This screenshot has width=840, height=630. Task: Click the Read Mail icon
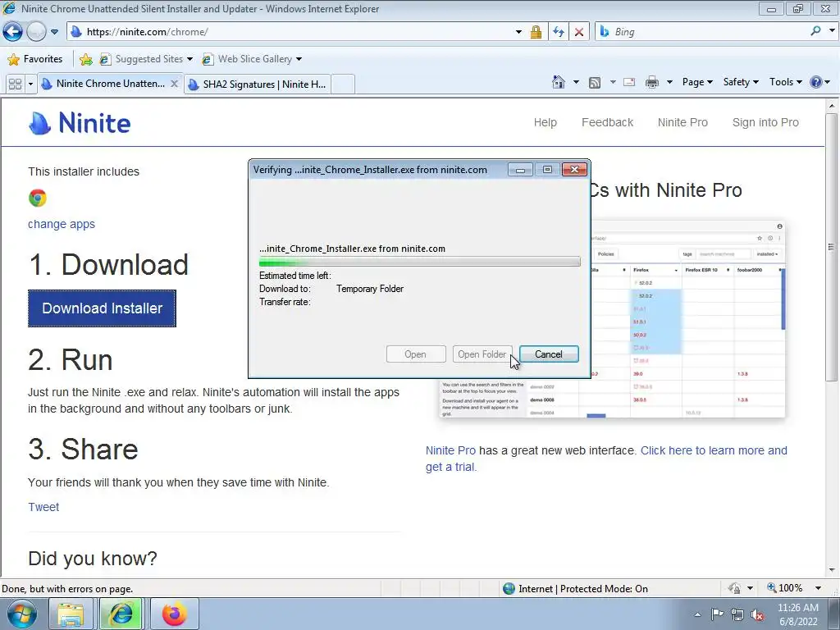point(629,82)
